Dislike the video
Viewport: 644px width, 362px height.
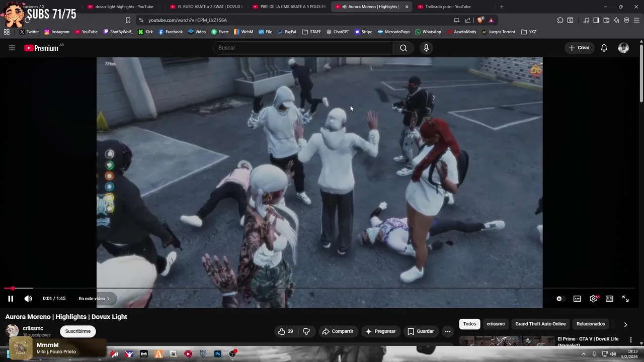pyautogui.click(x=306, y=331)
